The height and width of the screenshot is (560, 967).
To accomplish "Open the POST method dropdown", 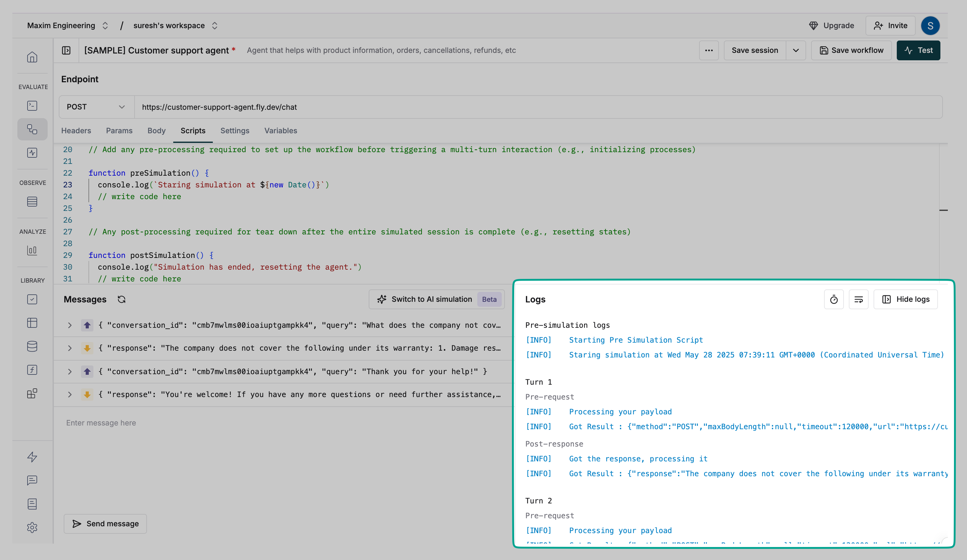I will 96,107.
